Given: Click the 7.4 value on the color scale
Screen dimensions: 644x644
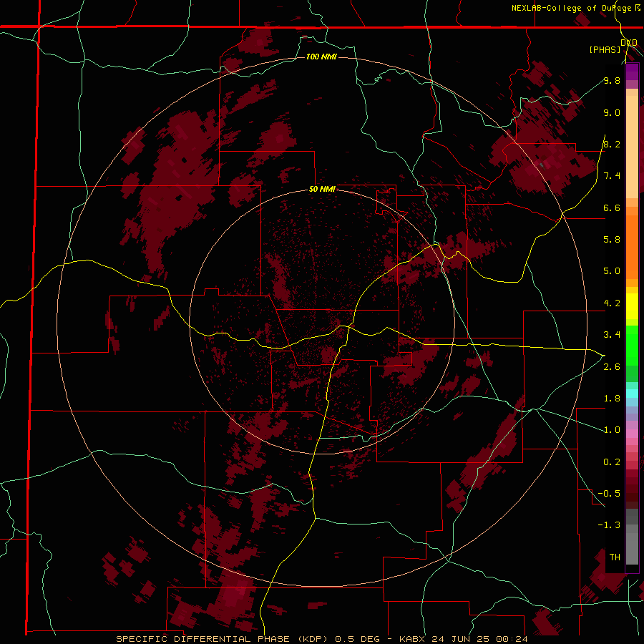Looking at the screenshot, I should (x=612, y=176).
